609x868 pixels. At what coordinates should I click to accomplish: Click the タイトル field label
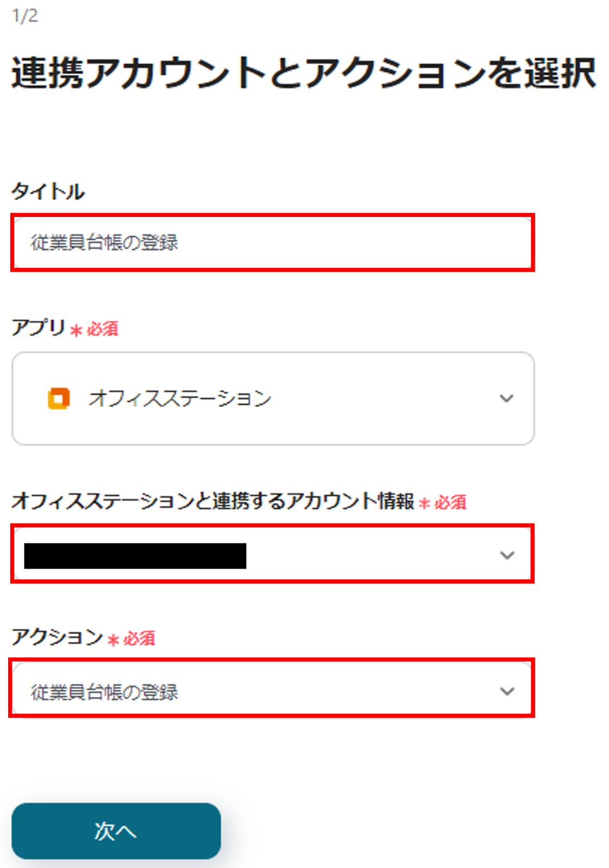(x=48, y=192)
